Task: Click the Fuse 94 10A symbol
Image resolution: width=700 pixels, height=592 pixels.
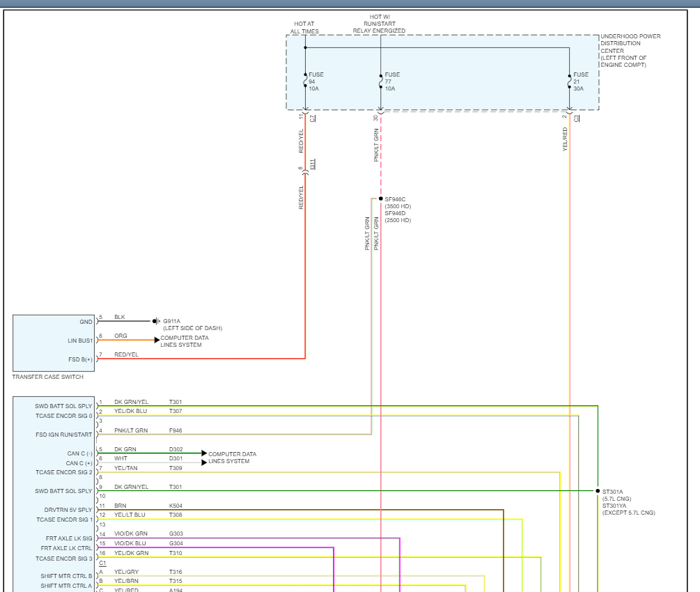Action: click(x=305, y=81)
